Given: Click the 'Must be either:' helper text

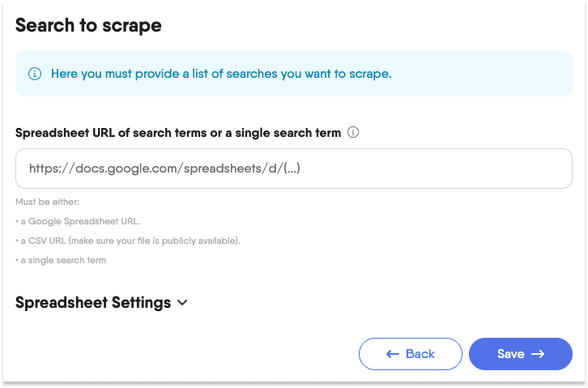Looking at the screenshot, I should pyautogui.click(x=47, y=202).
